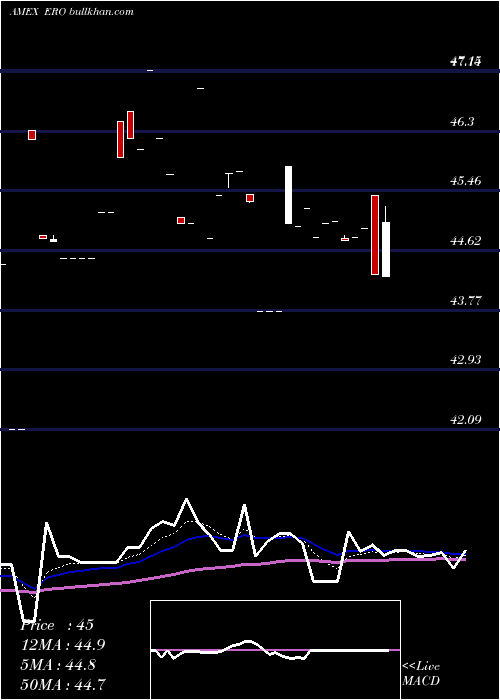500x700 pixels.
Task: Click the 44.62 price axis label
Action: pyautogui.click(x=466, y=241)
